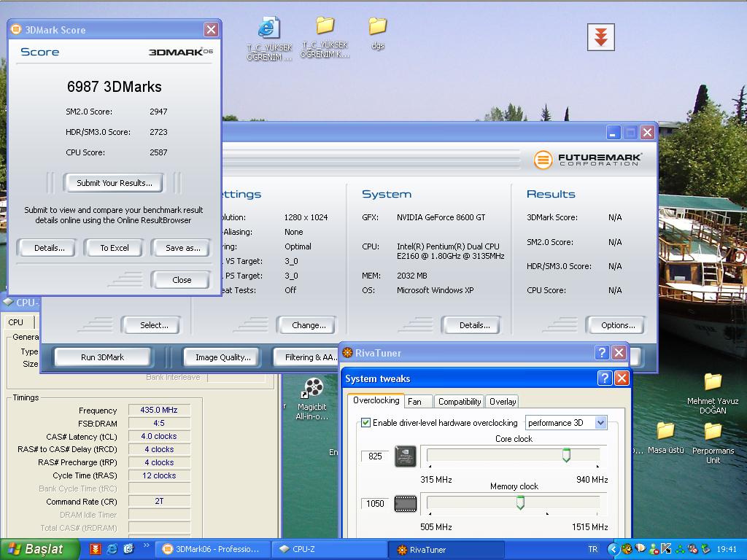Click the help button in RivaTuner title bar
Viewport: 747px width, 560px height.
click(x=602, y=353)
